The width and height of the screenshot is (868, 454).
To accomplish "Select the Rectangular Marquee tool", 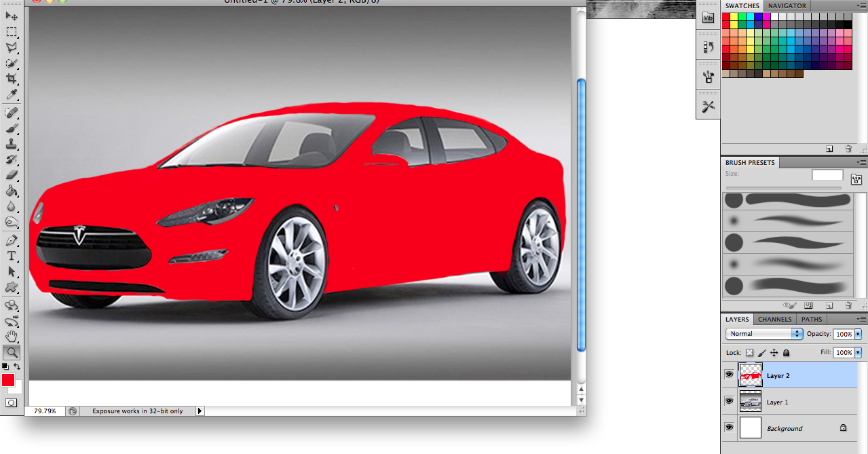I will click(12, 32).
